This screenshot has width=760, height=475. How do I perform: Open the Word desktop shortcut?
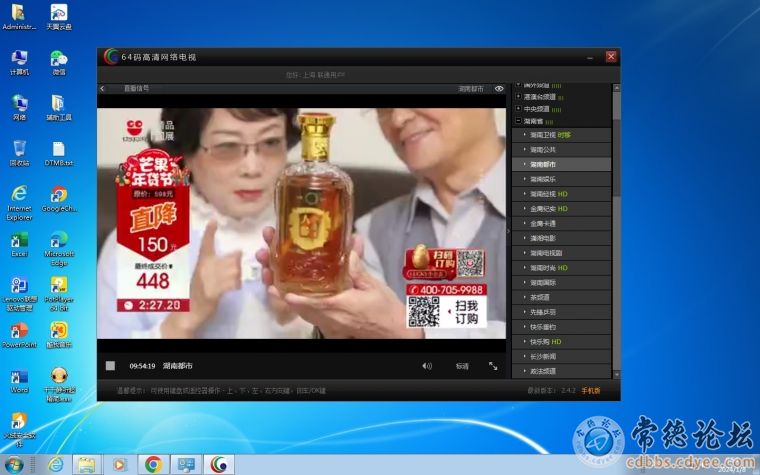click(19, 380)
